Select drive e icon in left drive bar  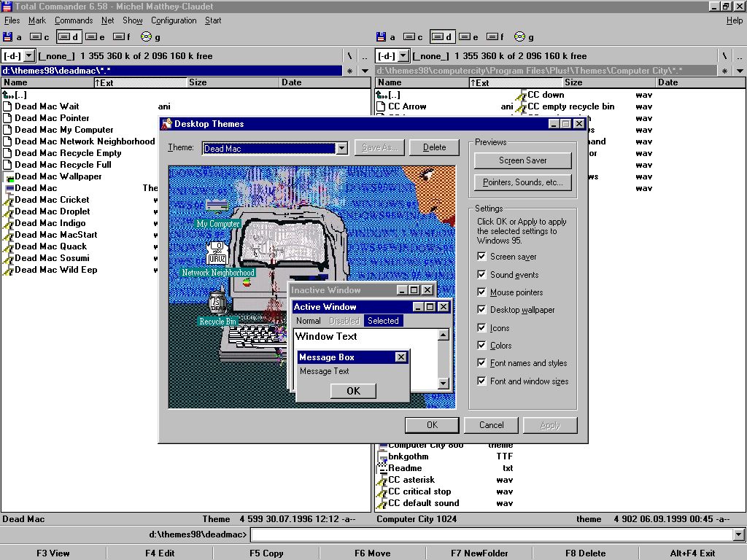click(x=91, y=36)
